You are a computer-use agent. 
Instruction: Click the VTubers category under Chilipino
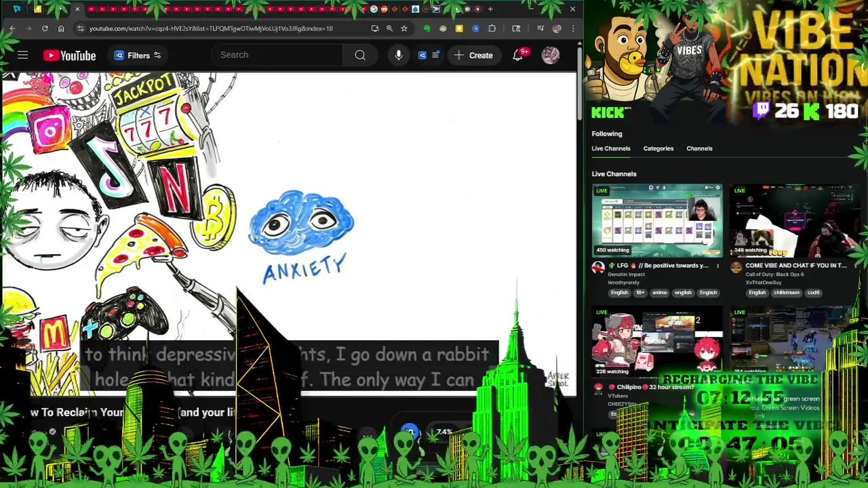(x=618, y=396)
